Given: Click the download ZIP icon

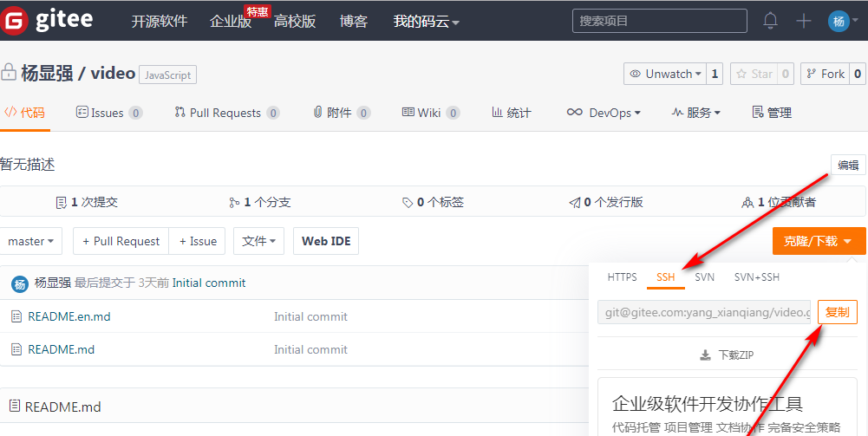Looking at the screenshot, I should coord(705,355).
